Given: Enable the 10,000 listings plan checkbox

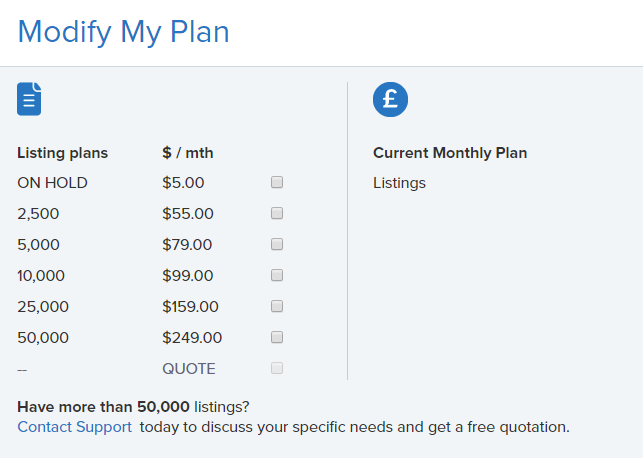Looking at the screenshot, I should [x=277, y=275].
